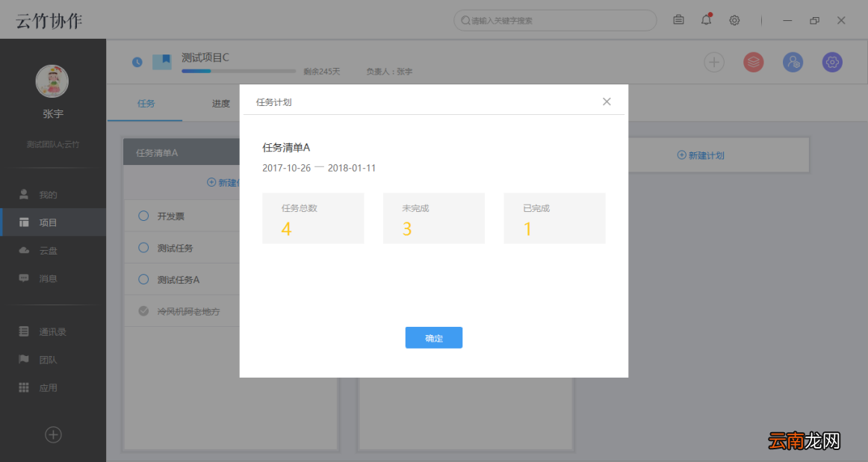Click the 新建计划 link
The image size is (868, 462).
[701, 155]
